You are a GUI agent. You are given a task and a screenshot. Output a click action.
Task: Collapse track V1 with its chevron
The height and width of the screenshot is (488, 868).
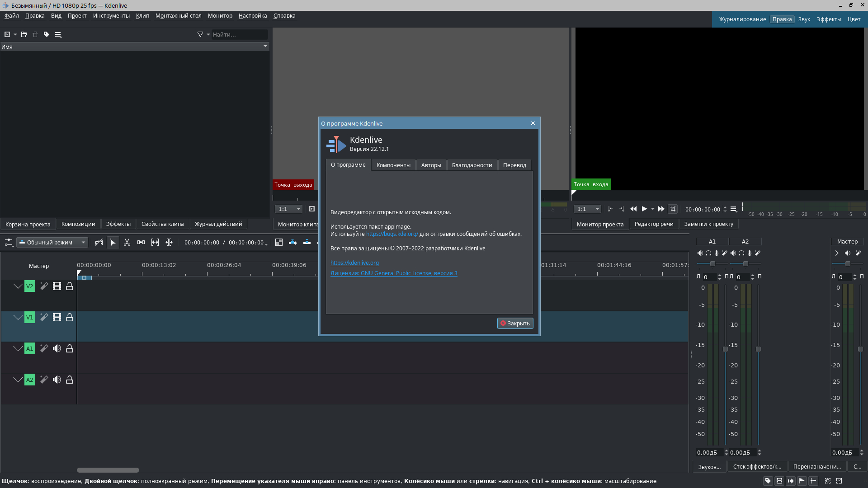click(x=18, y=317)
